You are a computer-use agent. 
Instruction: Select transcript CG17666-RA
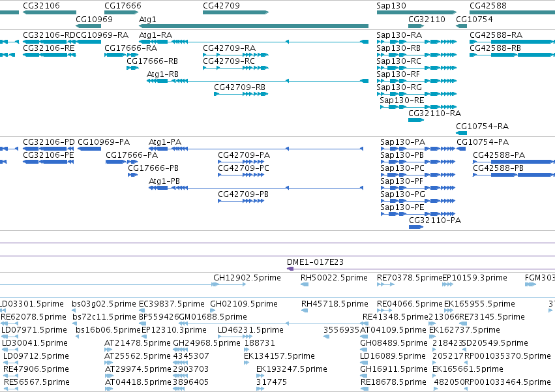coord(121,55)
